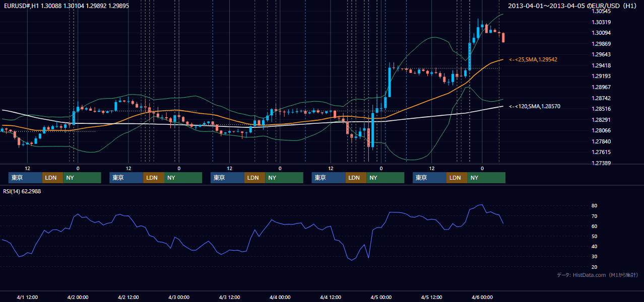Image resolution: width=644 pixels, height=302 pixels.
Task: Select the 4/4 00:00 date label
Action: pyautogui.click(x=280, y=297)
